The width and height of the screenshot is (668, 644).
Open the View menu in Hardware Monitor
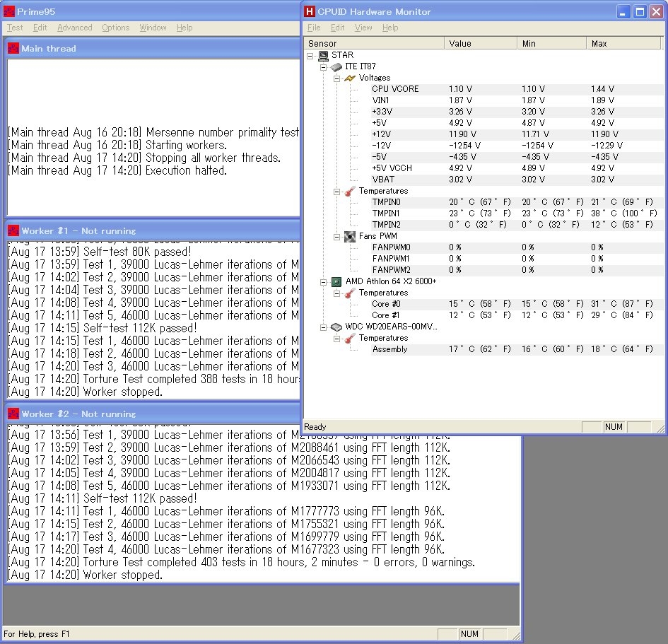coord(363,28)
